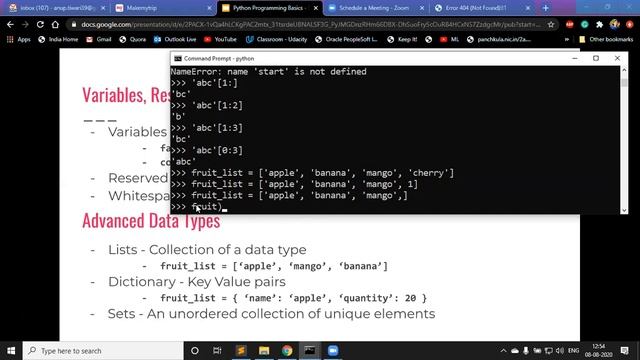Open Chrome from the taskbar
Image resolution: width=640 pixels, height=360 pixels.
click(287, 351)
